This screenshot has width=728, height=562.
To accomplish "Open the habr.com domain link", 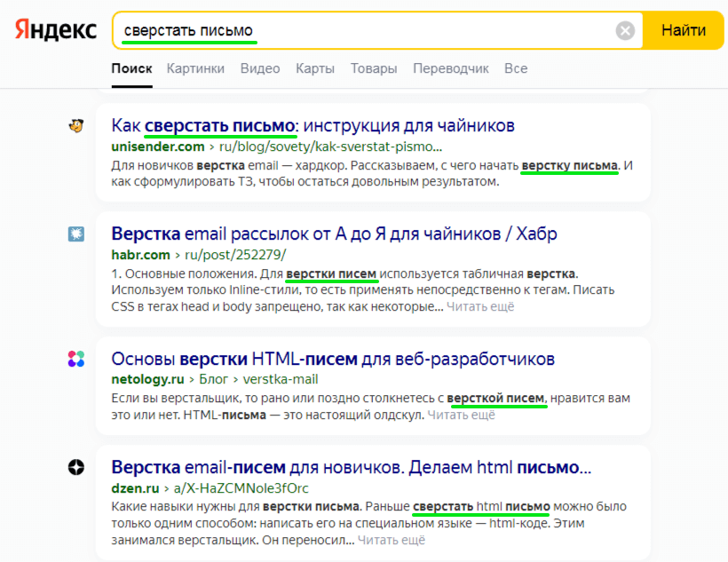I will pos(140,255).
